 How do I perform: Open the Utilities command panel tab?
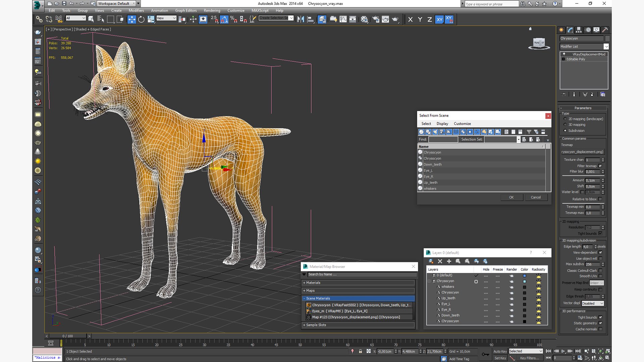tap(605, 30)
